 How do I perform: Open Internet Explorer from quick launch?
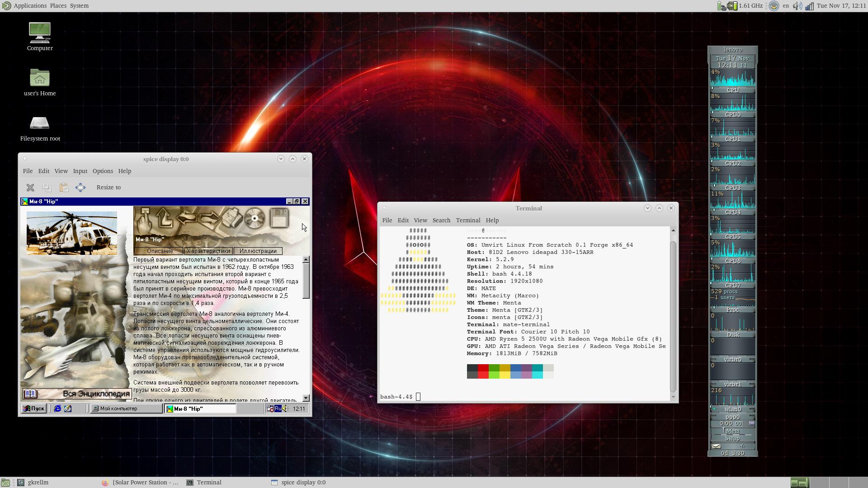pyautogui.click(x=57, y=408)
